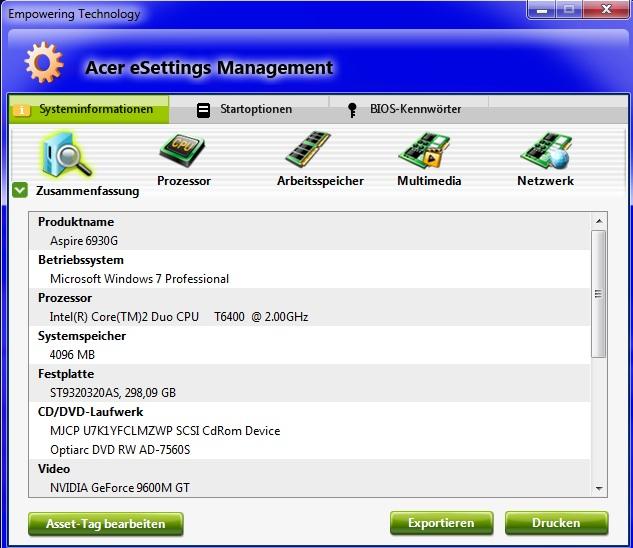
Task: Click the key icon beside BIOS-Kennwörter
Action: [x=352, y=110]
